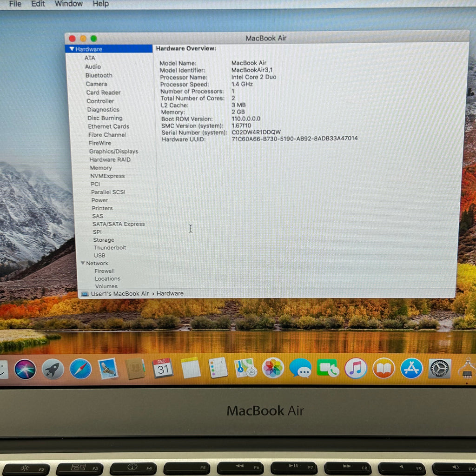Click the Hardware UUID value
Screen dimensions: 476x476
(x=295, y=139)
